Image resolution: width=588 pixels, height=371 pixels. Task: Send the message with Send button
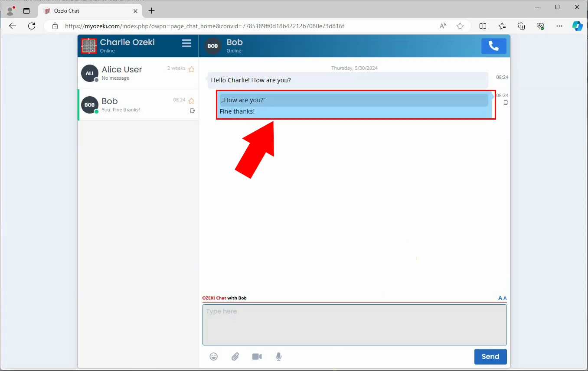coord(490,356)
